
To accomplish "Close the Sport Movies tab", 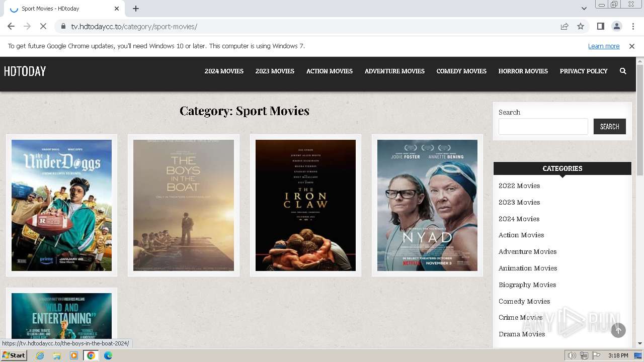I will pyautogui.click(x=117, y=9).
